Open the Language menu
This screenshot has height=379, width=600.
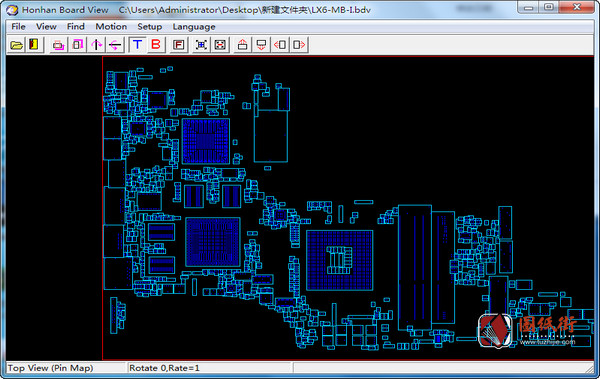[x=194, y=26]
